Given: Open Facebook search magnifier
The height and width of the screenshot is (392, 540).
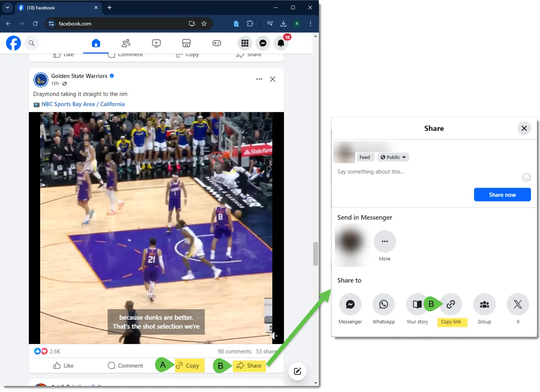Looking at the screenshot, I should pos(32,43).
